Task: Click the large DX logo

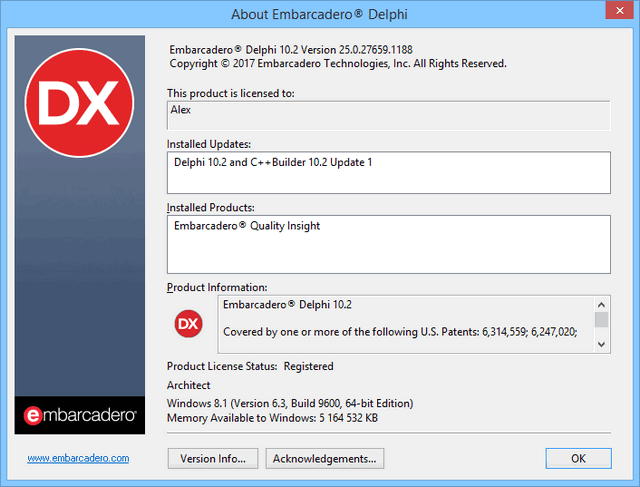Action: tap(79, 103)
